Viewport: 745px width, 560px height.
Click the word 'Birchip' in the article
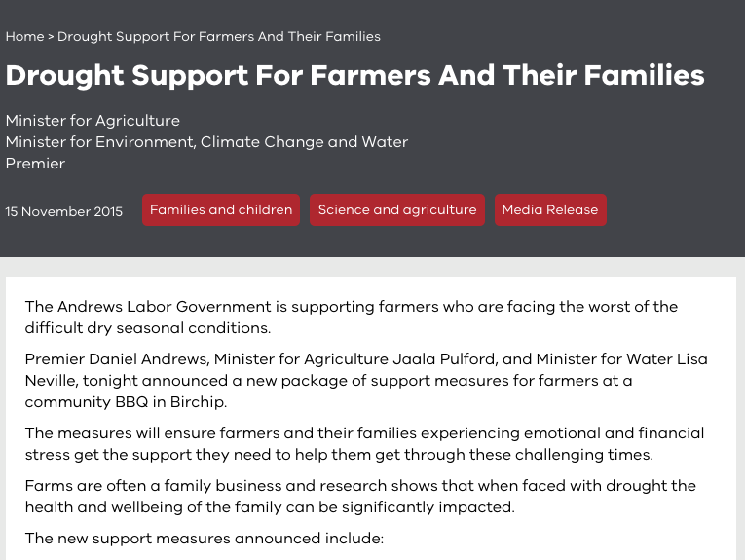pyautogui.click(x=197, y=402)
